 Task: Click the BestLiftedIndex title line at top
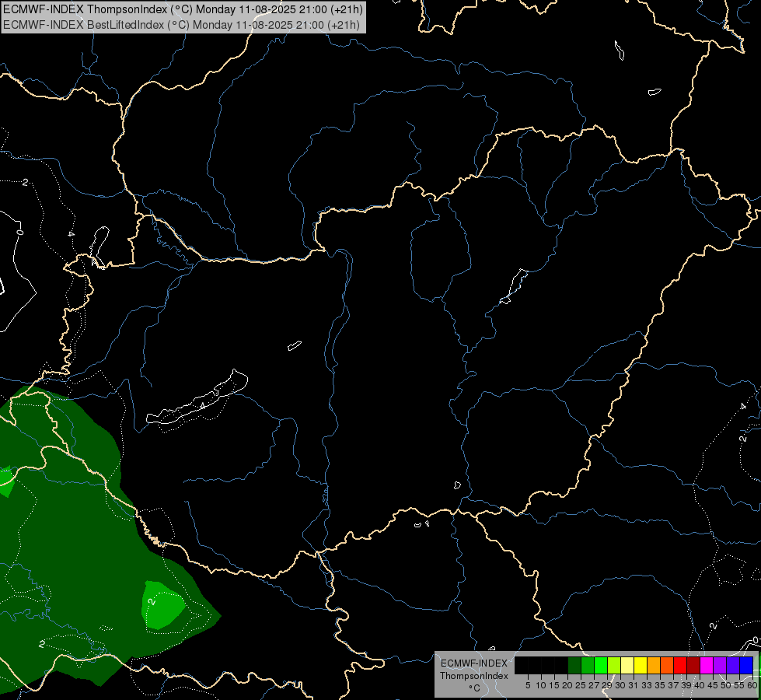pos(181,24)
